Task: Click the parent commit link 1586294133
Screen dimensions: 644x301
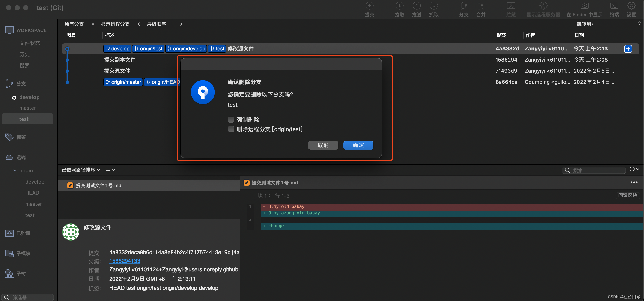Action: [125, 261]
